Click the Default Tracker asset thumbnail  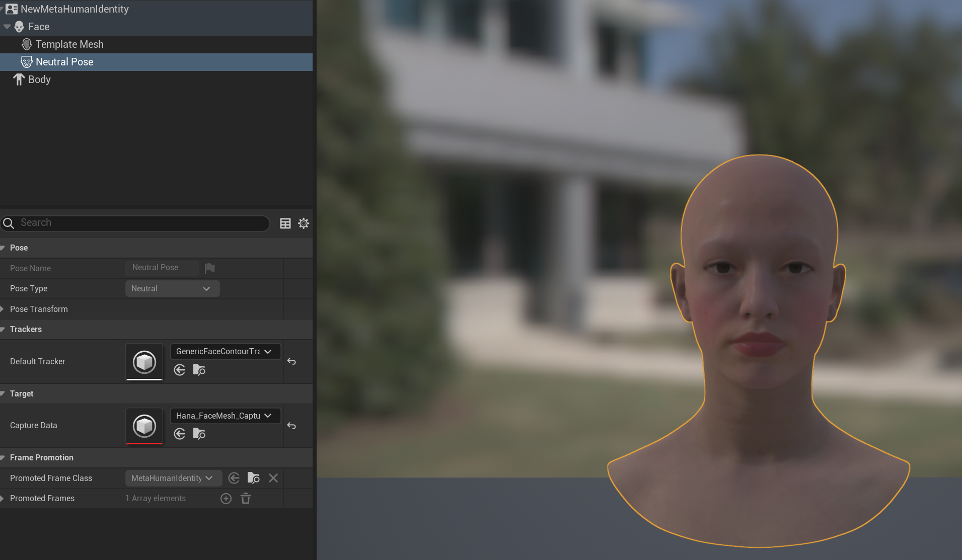(144, 362)
